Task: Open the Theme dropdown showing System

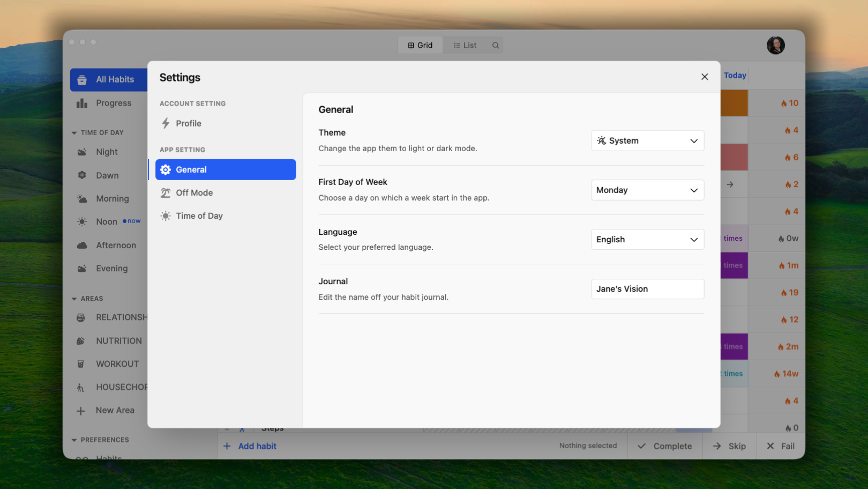Action: [647, 140]
